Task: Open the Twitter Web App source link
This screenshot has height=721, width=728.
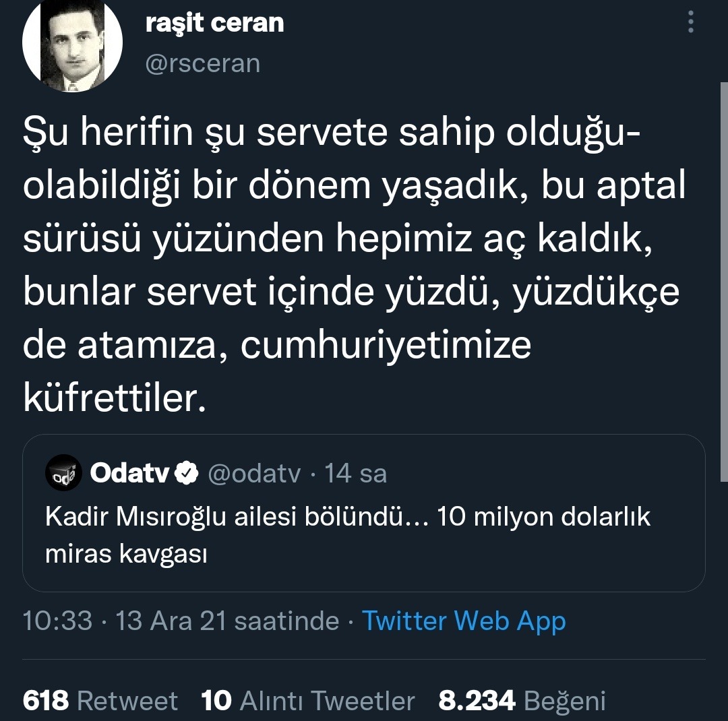Action: [x=464, y=621]
